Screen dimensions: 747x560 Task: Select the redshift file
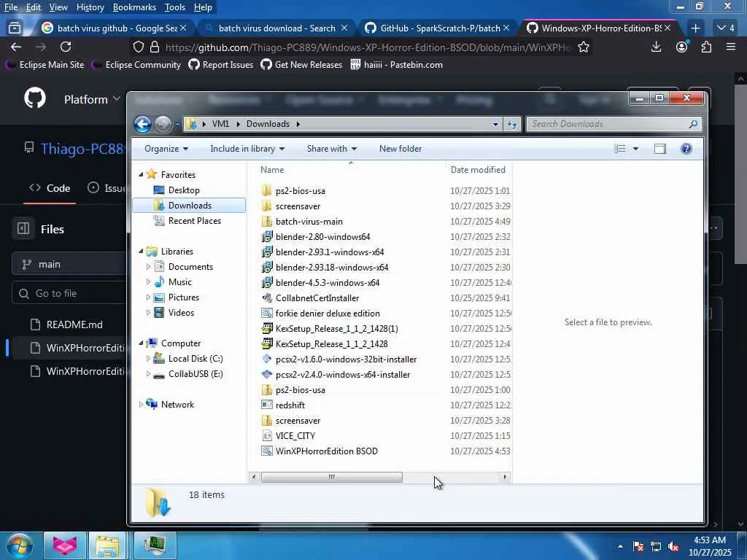290,405
